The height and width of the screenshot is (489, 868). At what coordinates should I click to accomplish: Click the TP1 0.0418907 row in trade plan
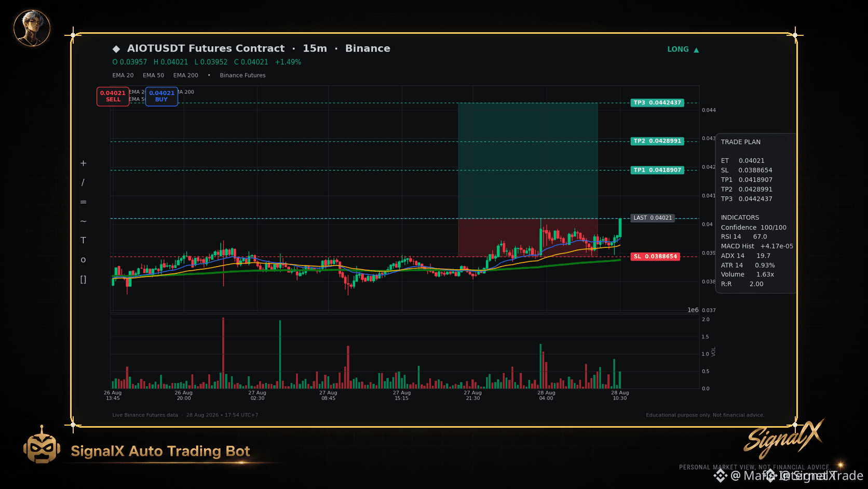pyautogui.click(x=747, y=180)
